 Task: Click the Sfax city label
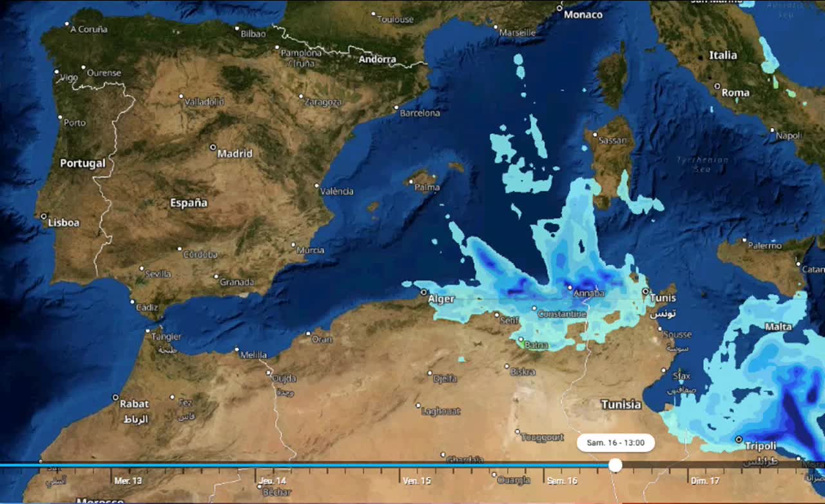coord(681,376)
